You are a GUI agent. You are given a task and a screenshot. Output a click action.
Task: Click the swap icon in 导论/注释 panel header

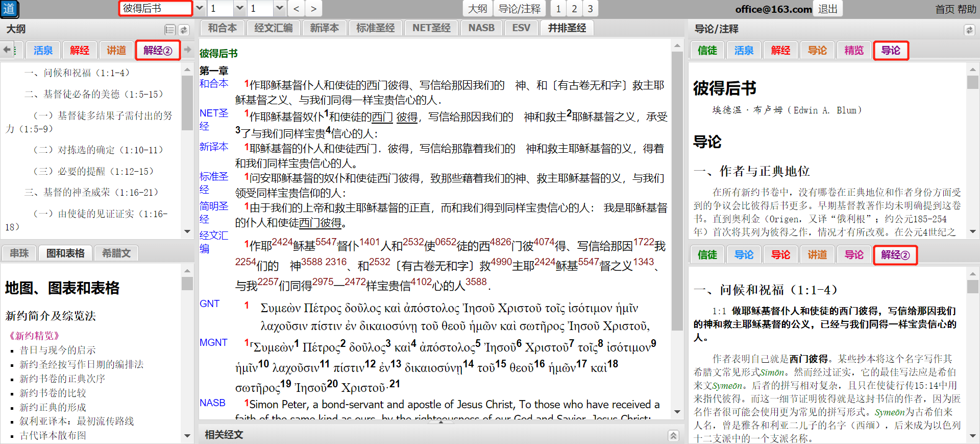click(969, 30)
